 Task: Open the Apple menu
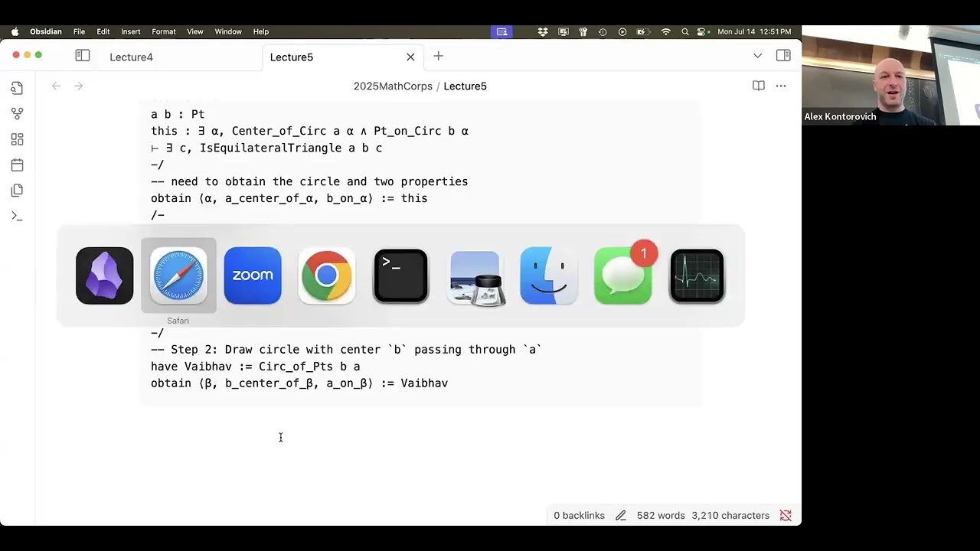click(15, 31)
